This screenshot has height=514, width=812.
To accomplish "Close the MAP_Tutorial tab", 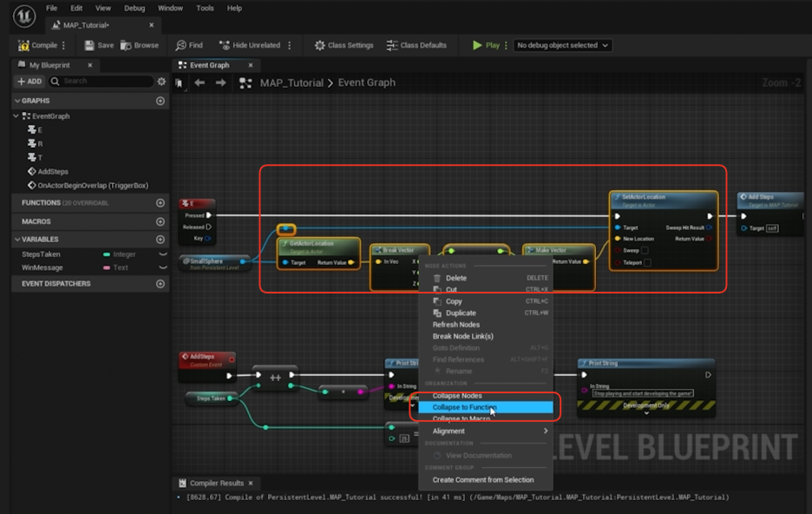I will tap(151, 25).
